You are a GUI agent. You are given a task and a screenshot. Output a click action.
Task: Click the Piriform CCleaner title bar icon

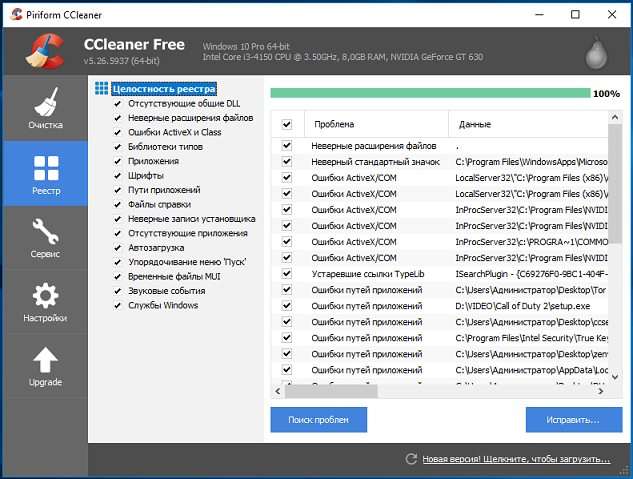[x=16, y=15]
